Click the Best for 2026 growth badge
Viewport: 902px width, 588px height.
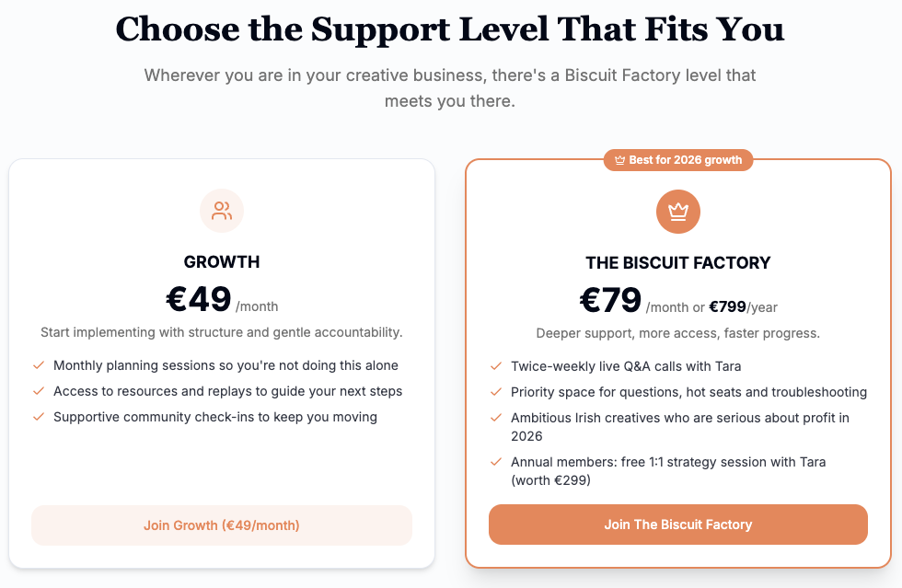coord(678,160)
